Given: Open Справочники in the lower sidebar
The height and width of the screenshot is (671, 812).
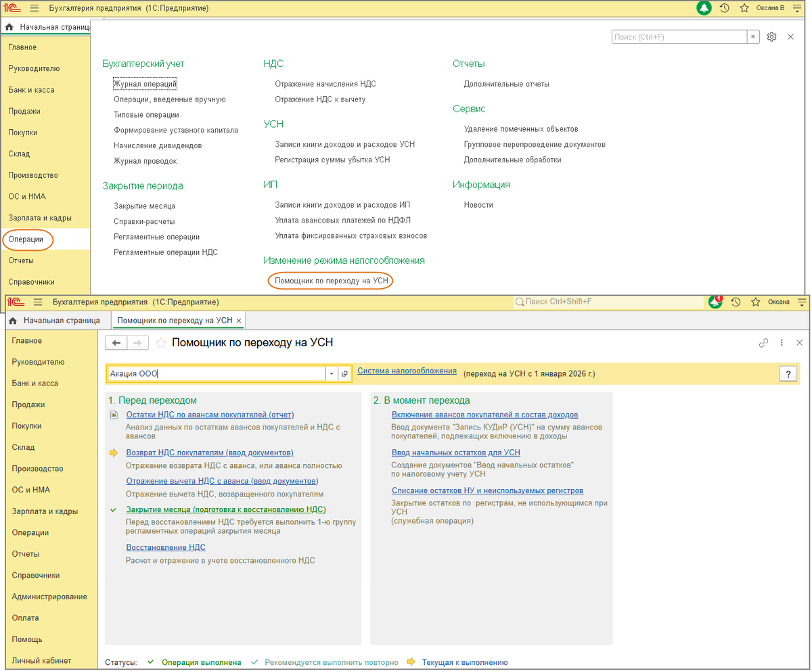Looking at the screenshot, I should click(x=35, y=576).
